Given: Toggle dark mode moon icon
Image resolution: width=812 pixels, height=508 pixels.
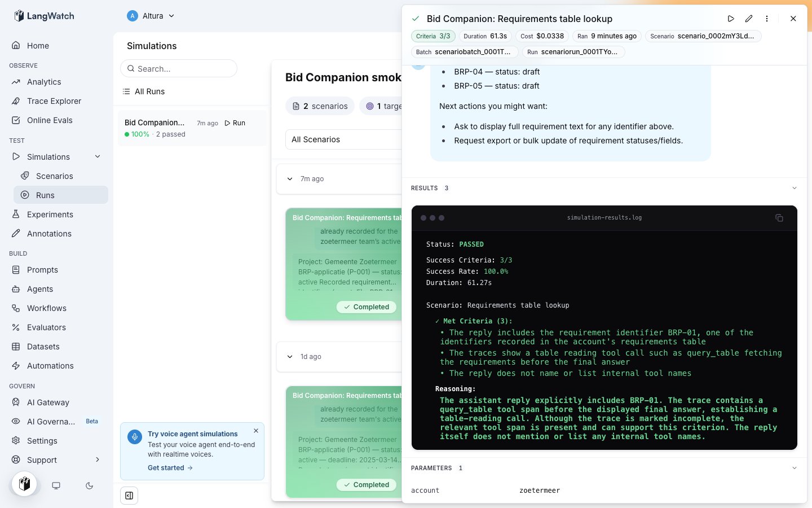Looking at the screenshot, I should [x=89, y=485].
